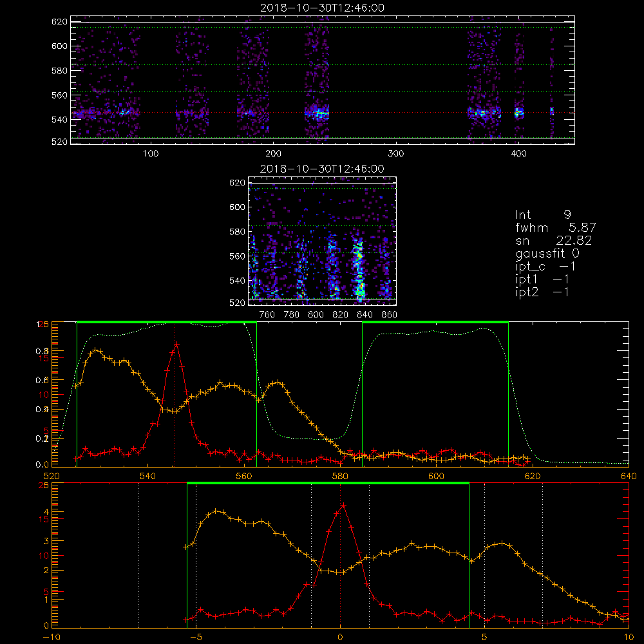Click x-axis label 640 on profile plot
This screenshot has height=644, width=644.
629,476
